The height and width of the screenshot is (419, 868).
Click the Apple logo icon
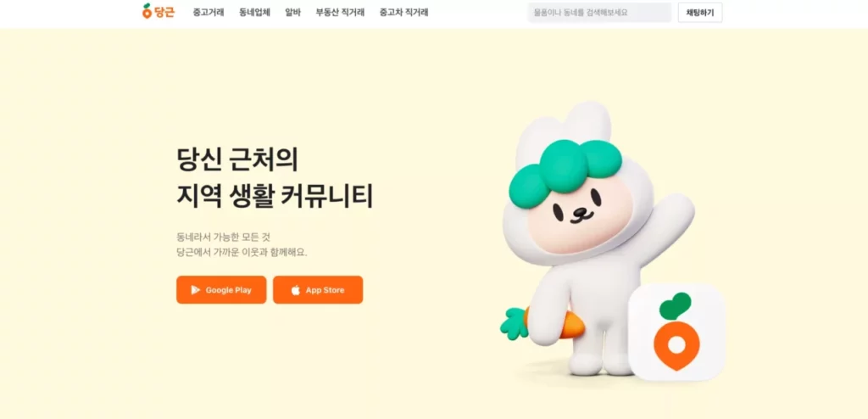[x=296, y=290]
